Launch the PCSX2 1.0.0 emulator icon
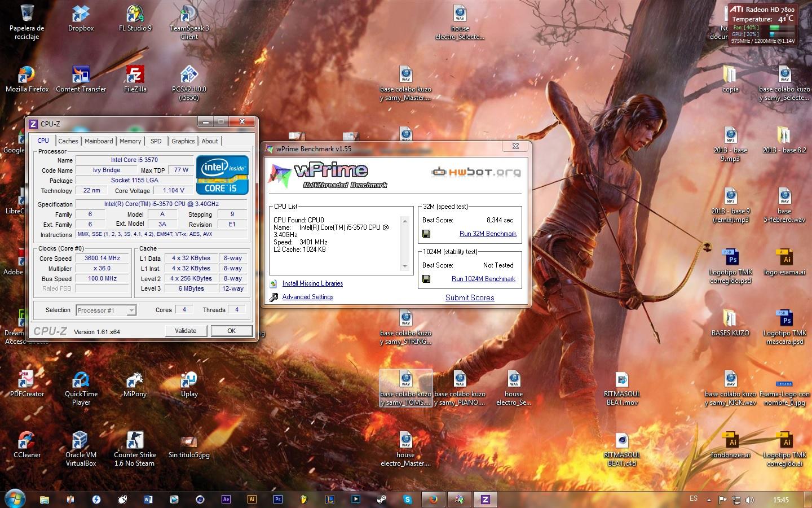812x508 pixels. coord(189,83)
